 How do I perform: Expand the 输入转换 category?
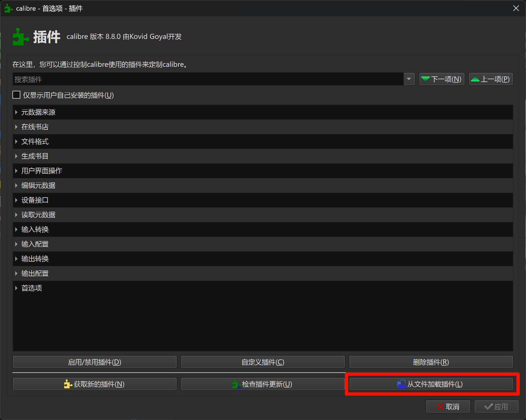click(x=16, y=229)
